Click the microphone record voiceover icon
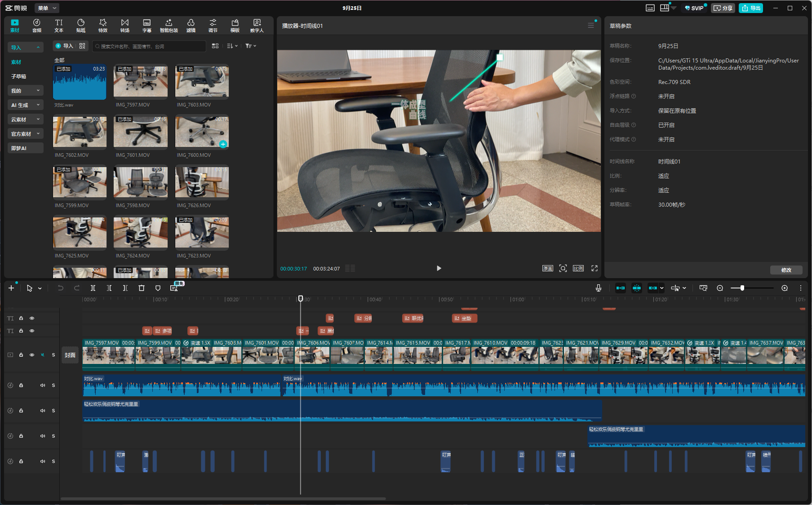Viewport: 812px width, 505px height. pyautogui.click(x=598, y=288)
